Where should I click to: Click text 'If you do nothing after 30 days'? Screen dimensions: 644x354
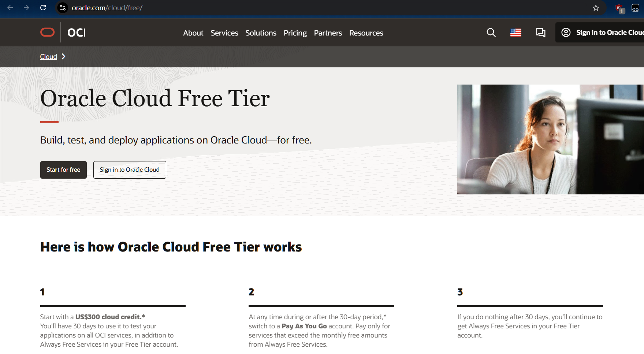click(x=503, y=317)
